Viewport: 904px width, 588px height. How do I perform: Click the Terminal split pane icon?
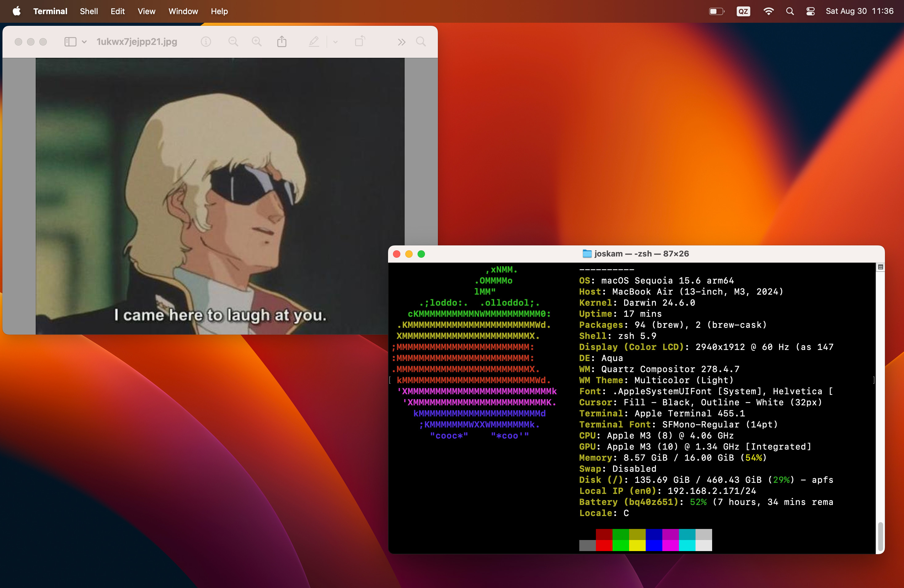click(x=880, y=267)
